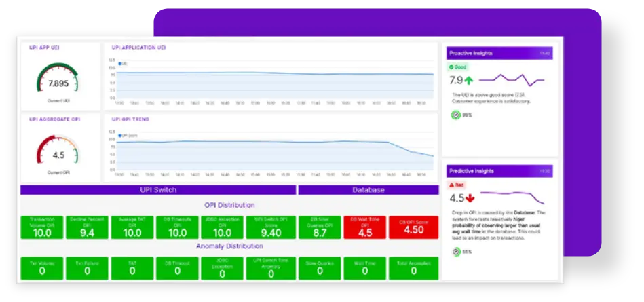Click the confidence icon next to 99%
The width and height of the screenshot is (644, 302).
(x=455, y=115)
